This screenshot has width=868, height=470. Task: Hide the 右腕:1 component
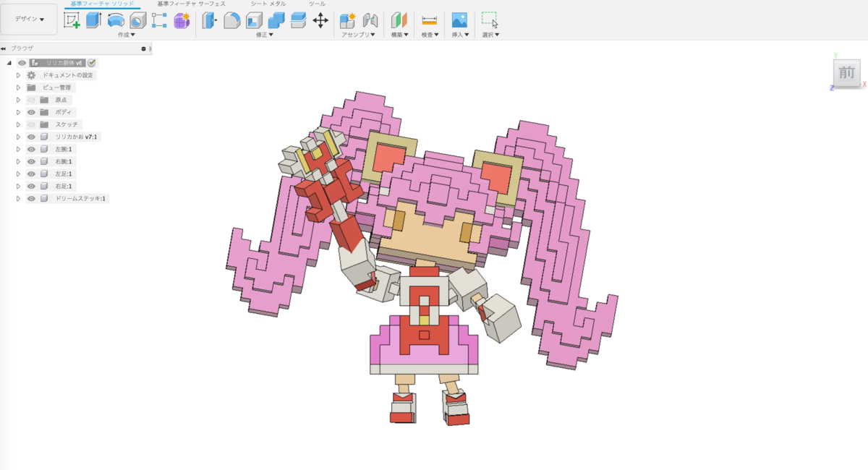pyautogui.click(x=31, y=161)
